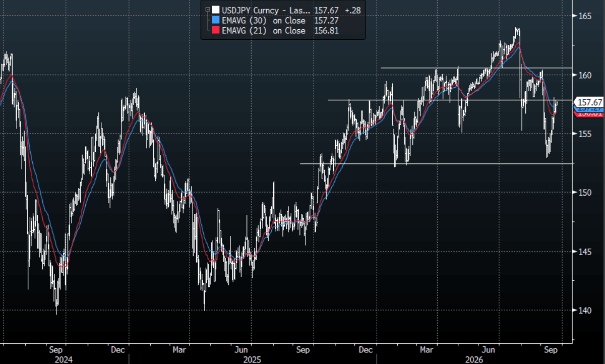Collapse the USDJPY legend tree box

tap(207, 9)
